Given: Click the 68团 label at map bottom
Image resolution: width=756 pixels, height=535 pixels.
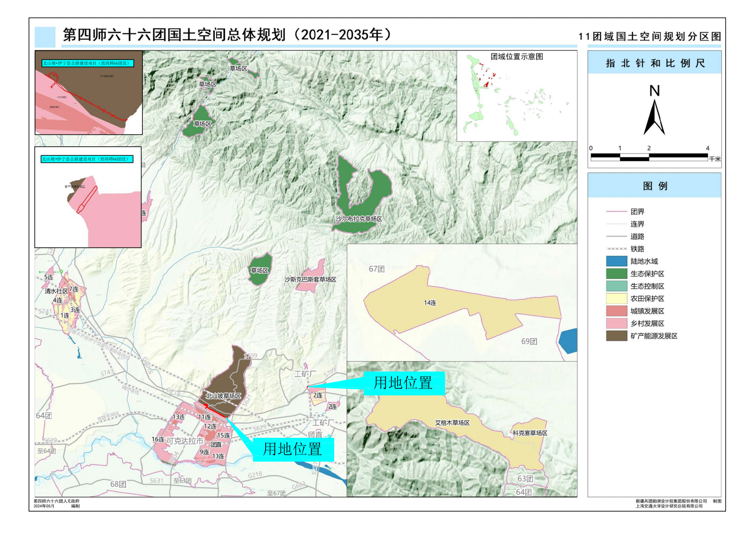Looking at the screenshot, I should [x=118, y=485].
